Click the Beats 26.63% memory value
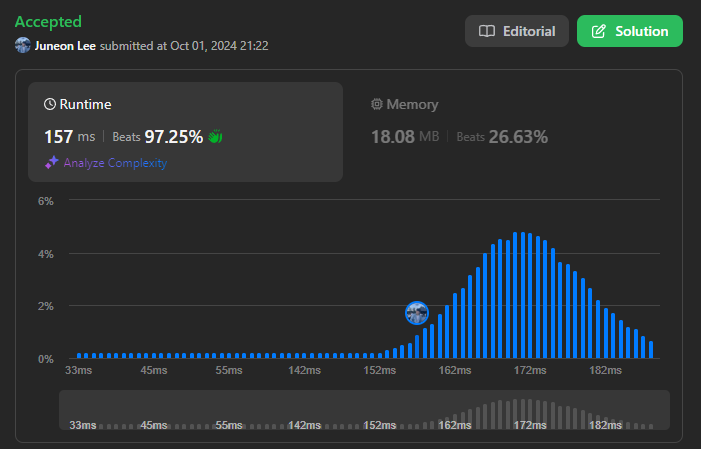The image size is (701, 449). pyautogui.click(x=502, y=137)
